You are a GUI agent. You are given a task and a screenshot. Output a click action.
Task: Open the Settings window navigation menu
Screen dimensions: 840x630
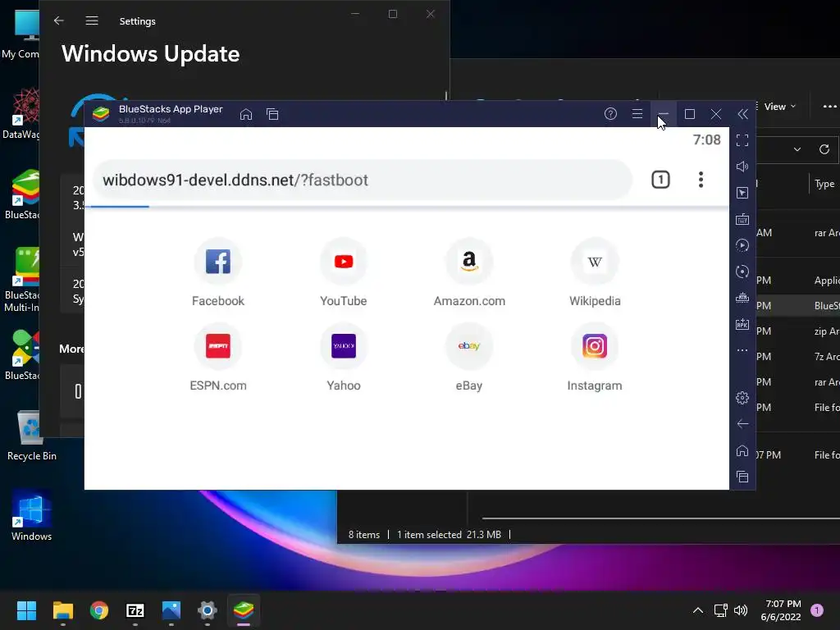(92, 21)
